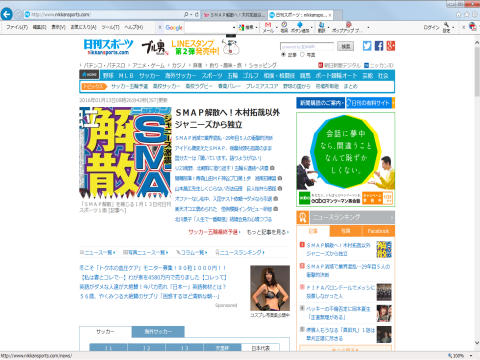Open the お気に入り(A) menu
The image size is (480, 360).
pyautogui.click(x=83, y=27)
